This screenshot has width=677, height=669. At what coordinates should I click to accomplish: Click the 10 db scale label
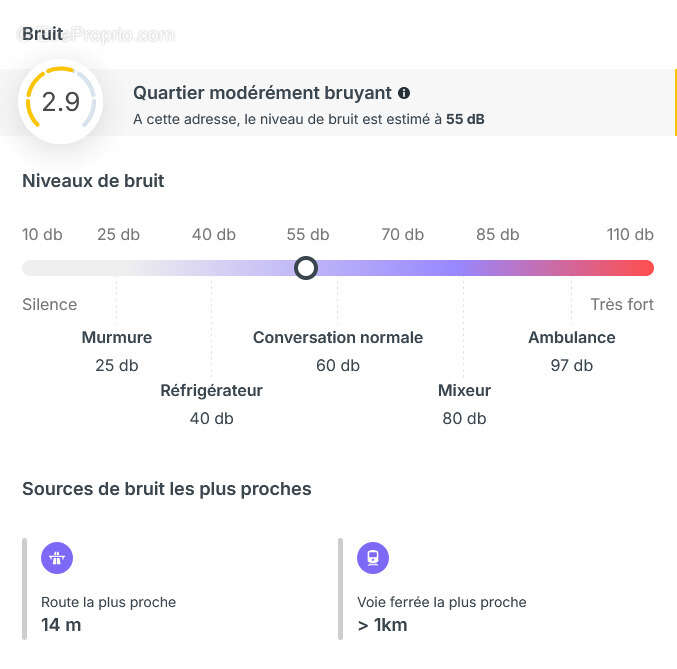coord(42,234)
